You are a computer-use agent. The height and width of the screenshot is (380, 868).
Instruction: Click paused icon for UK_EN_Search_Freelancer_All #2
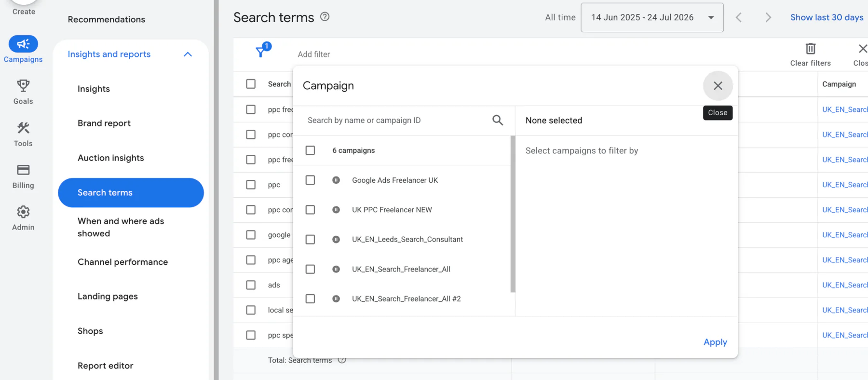pyautogui.click(x=336, y=299)
